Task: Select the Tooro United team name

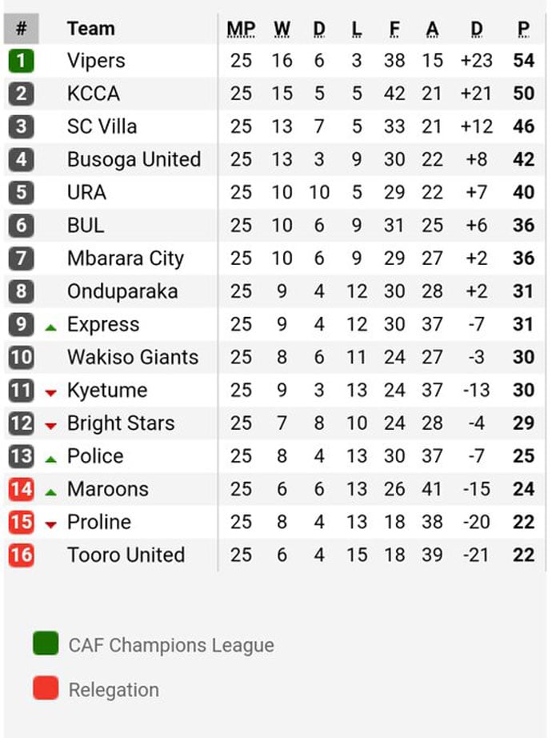Action: [126, 555]
